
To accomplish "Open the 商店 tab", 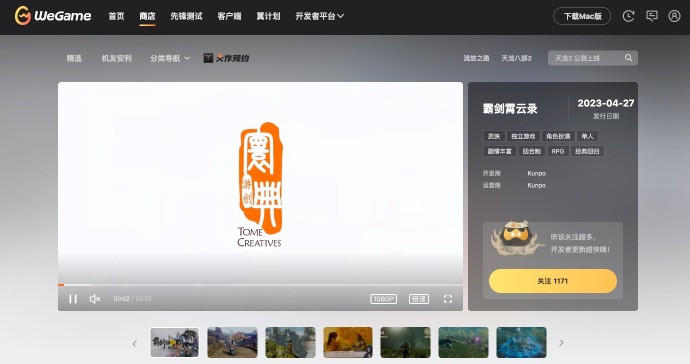I will pyautogui.click(x=147, y=16).
